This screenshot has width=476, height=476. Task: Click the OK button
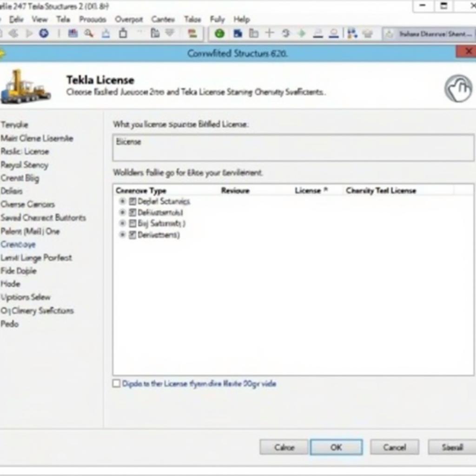point(337,447)
